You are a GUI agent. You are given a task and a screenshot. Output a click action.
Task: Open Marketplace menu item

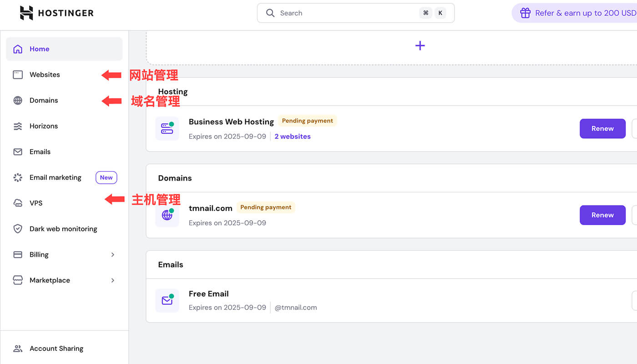64,280
